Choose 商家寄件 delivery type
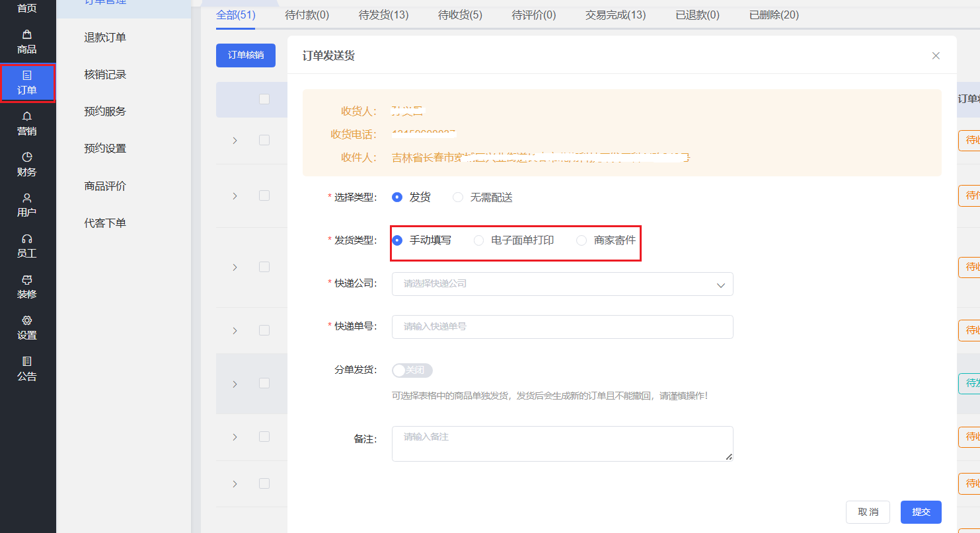Image resolution: width=980 pixels, height=533 pixels. pos(606,240)
